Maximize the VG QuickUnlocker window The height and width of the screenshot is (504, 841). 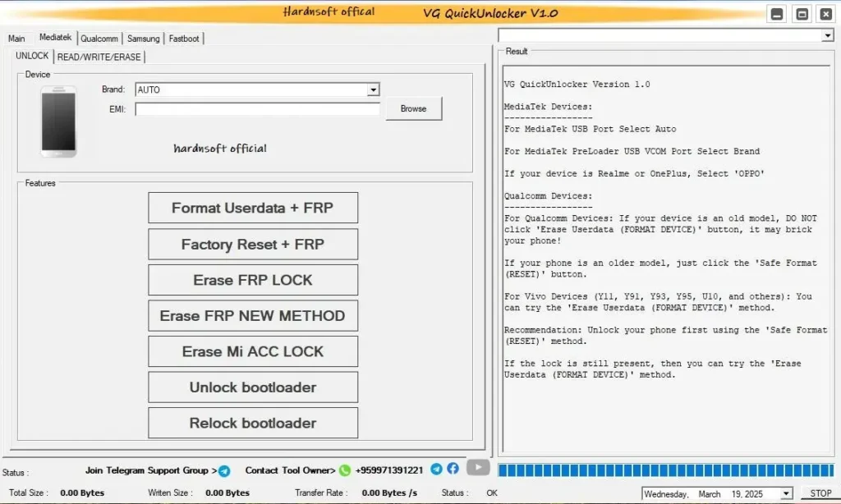pos(802,14)
